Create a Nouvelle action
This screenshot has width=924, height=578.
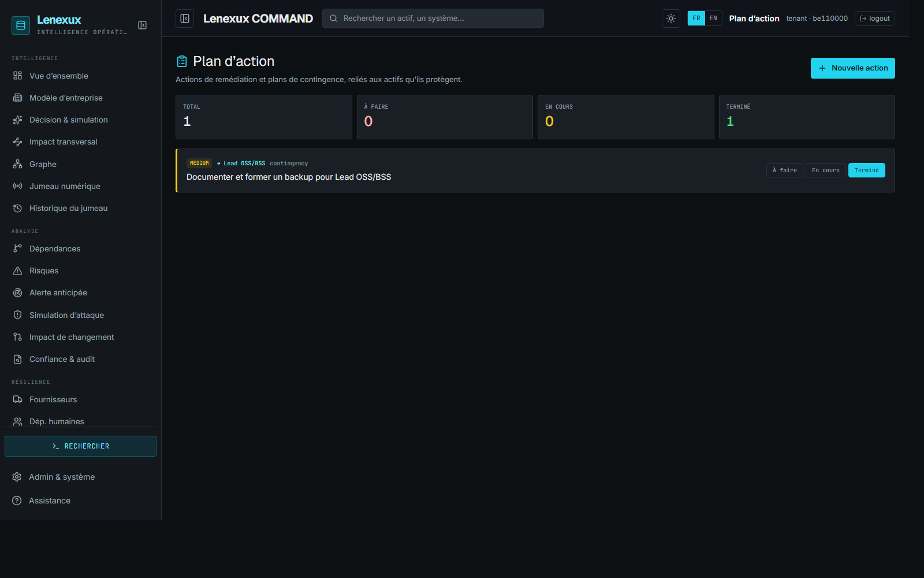[x=852, y=68]
